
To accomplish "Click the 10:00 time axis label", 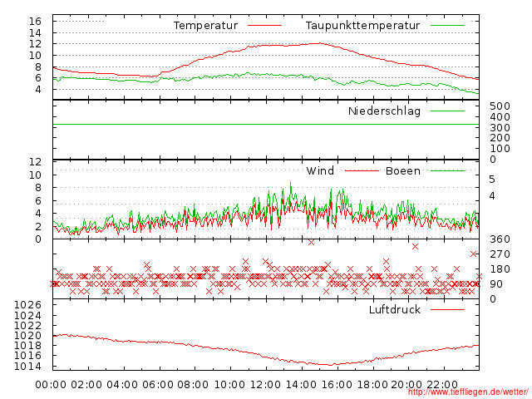I will 229,385.
